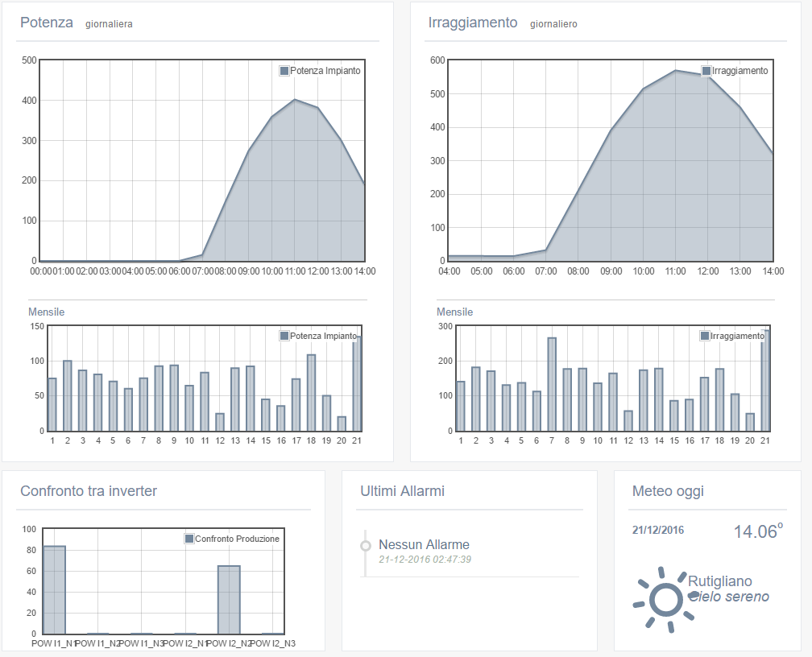Click the Irraggiamento panel heading
The width and height of the screenshot is (812, 657).
pos(471,23)
